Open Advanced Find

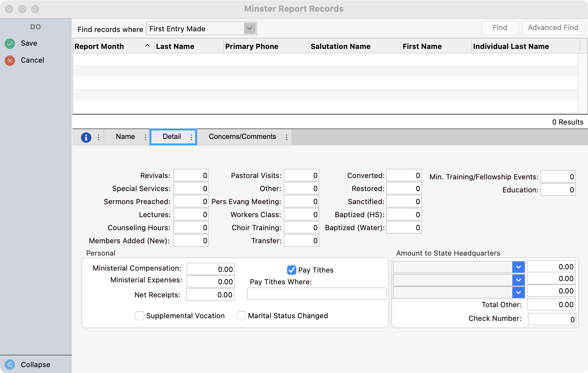click(553, 28)
